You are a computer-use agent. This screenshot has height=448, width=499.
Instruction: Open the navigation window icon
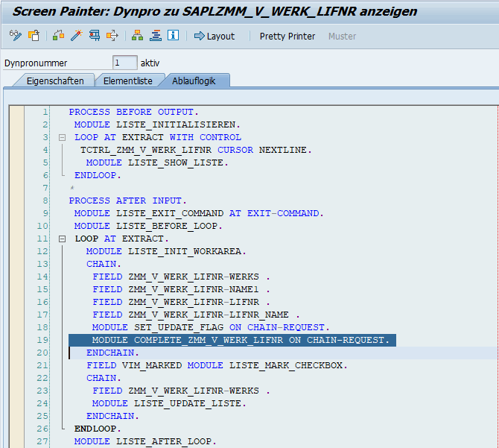[156, 35]
